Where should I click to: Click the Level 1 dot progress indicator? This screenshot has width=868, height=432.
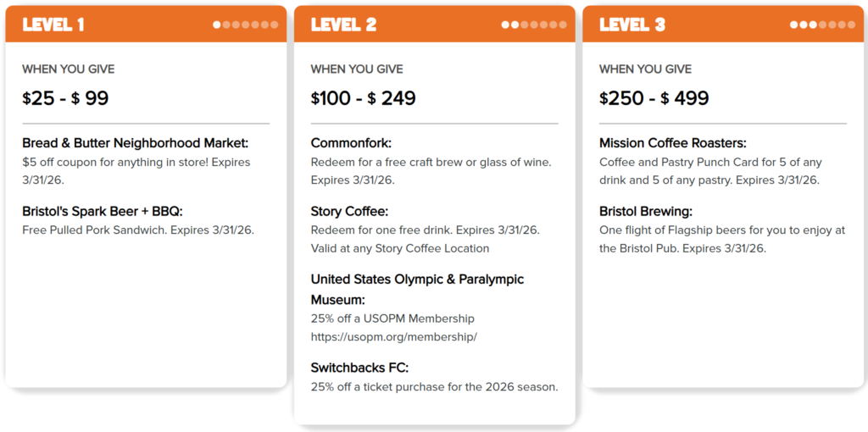pyautogui.click(x=245, y=25)
